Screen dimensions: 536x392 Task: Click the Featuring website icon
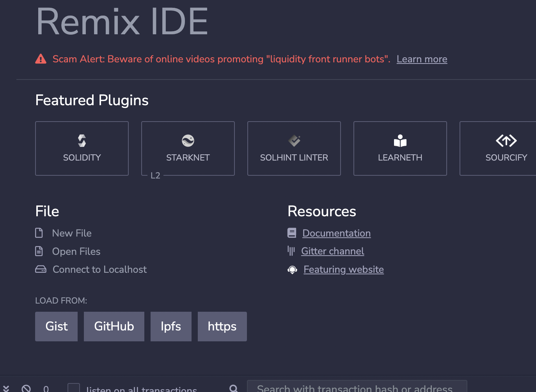click(x=292, y=270)
